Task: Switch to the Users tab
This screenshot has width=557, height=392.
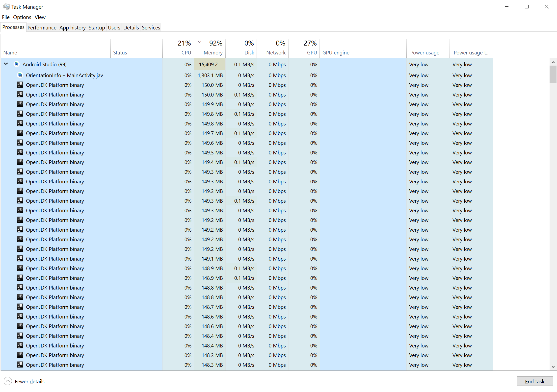Action: pyautogui.click(x=114, y=27)
